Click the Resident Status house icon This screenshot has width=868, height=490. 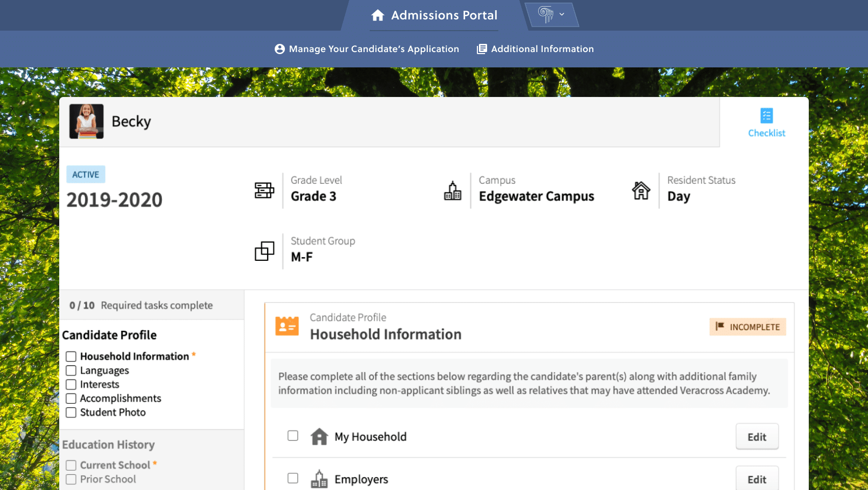click(641, 190)
